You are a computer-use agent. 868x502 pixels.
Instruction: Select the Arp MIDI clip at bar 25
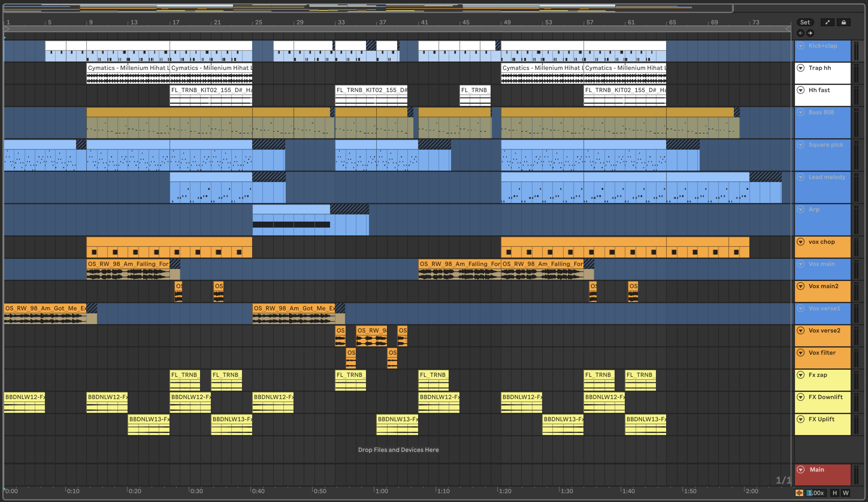pyautogui.click(x=291, y=209)
